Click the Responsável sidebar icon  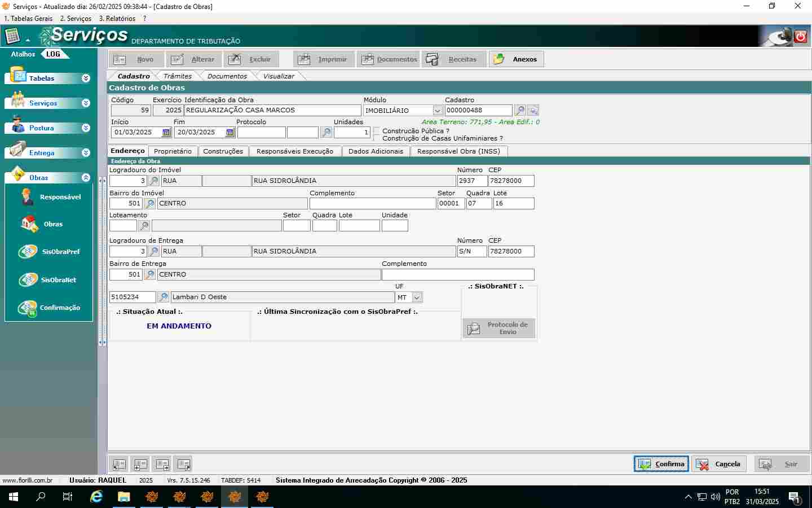pos(27,197)
